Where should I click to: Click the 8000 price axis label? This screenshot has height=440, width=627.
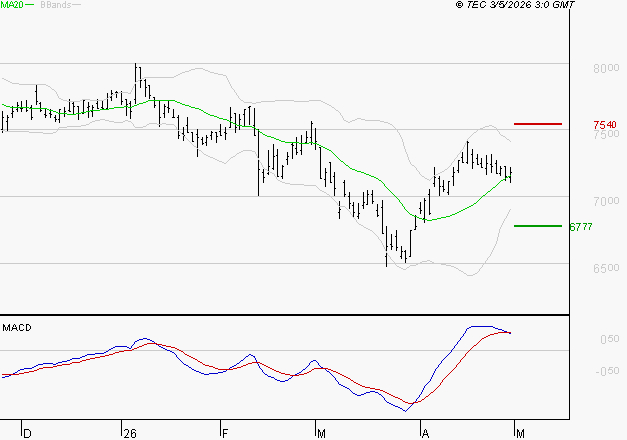[606, 68]
